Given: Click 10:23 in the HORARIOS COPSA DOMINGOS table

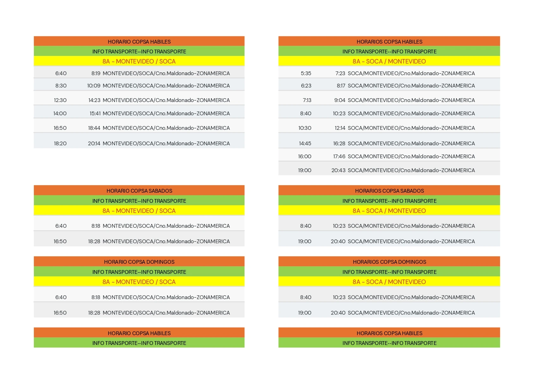Looking at the screenshot, I should point(339,297).
